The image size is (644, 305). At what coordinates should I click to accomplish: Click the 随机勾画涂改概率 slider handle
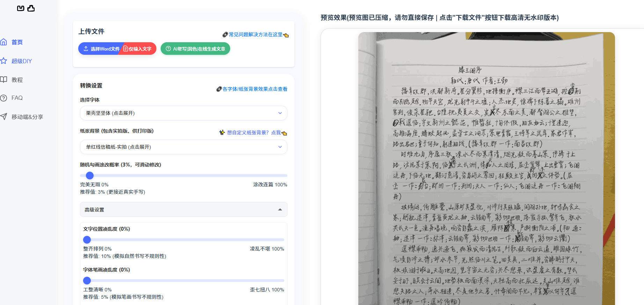[x=90, y=176]
